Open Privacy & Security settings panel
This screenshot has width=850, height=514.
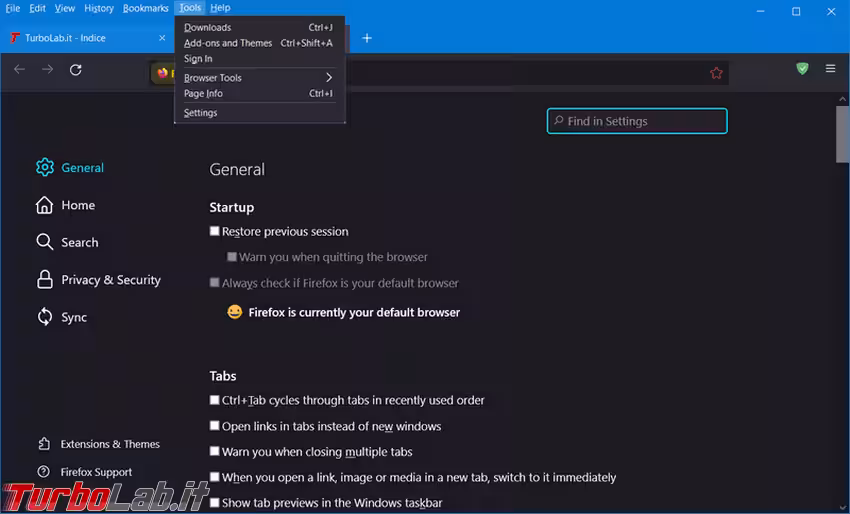coord(110,280)
